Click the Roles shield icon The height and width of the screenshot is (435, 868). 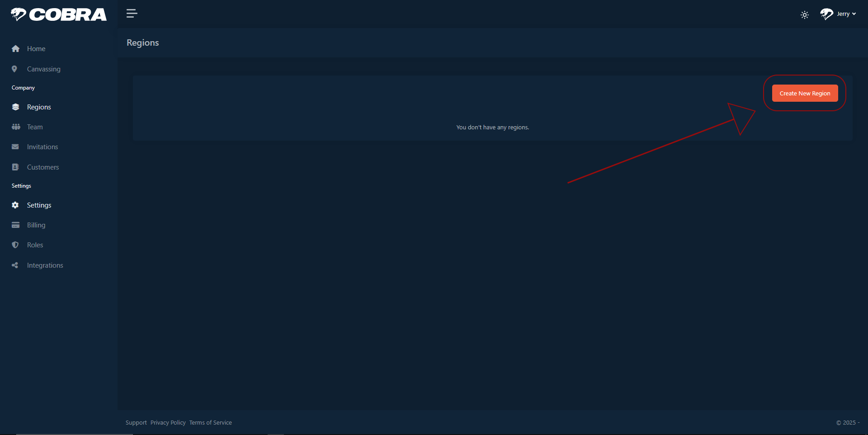(x=15, y=245)
